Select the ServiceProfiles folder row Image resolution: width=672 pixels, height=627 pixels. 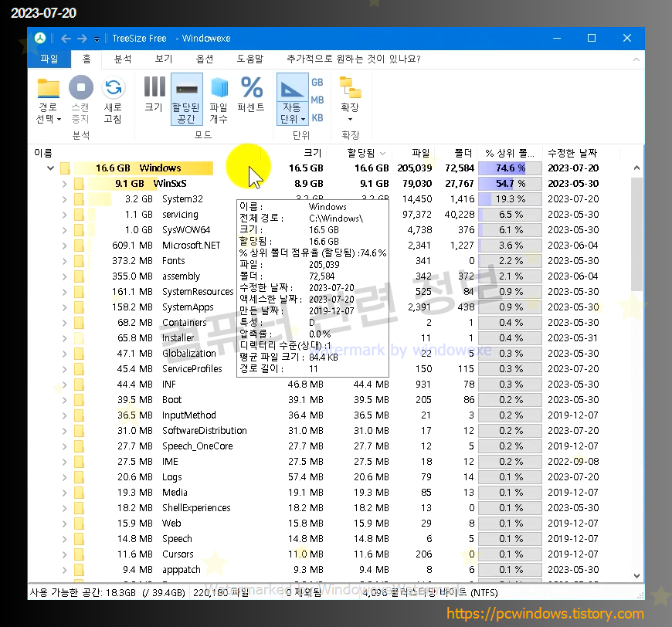pyautogui.click(x=330, y=368)
